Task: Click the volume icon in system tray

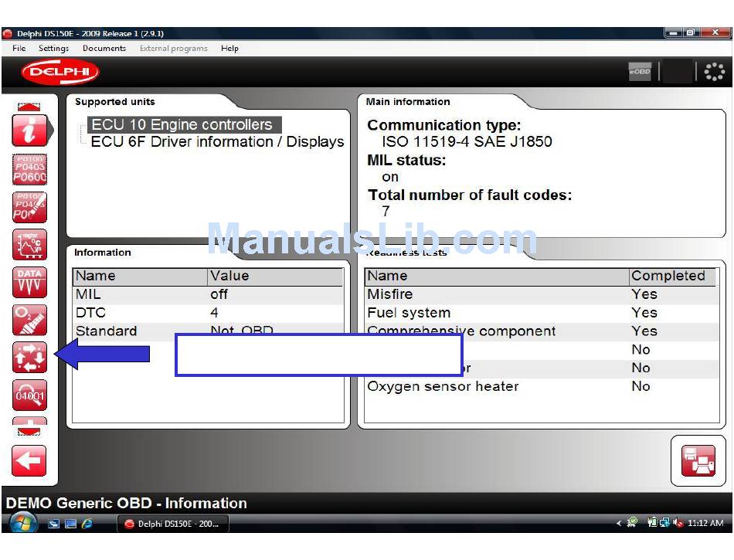Action: 678,523
